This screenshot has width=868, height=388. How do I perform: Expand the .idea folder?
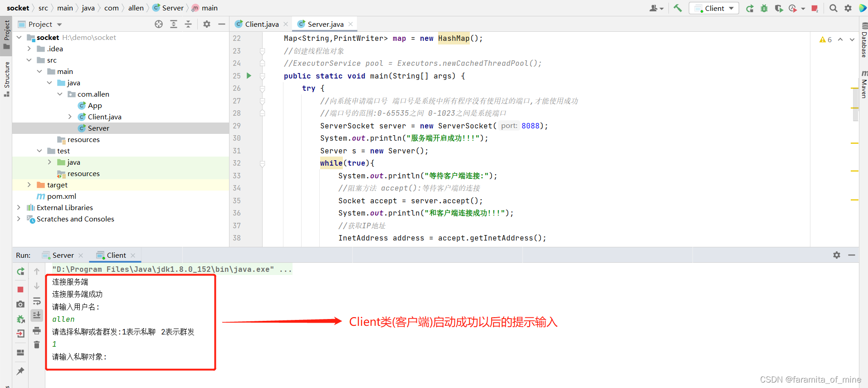point(29,49)
